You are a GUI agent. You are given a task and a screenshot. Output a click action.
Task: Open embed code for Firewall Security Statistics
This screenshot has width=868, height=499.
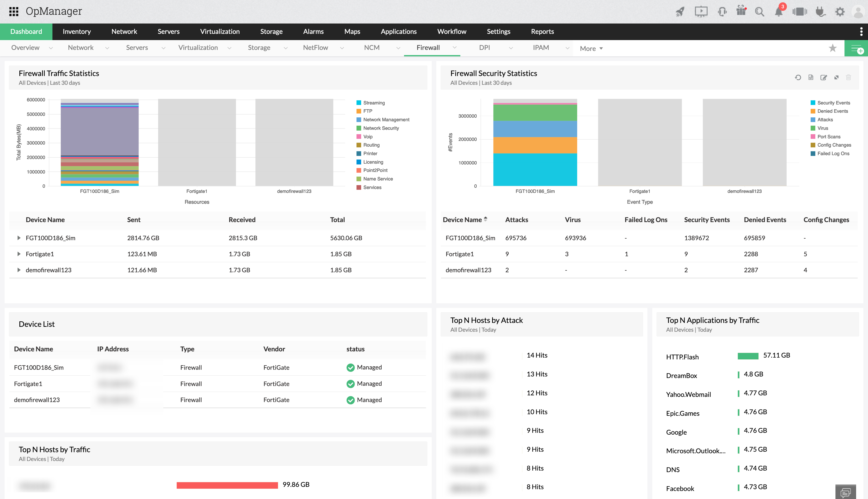(x=810, y=78)
